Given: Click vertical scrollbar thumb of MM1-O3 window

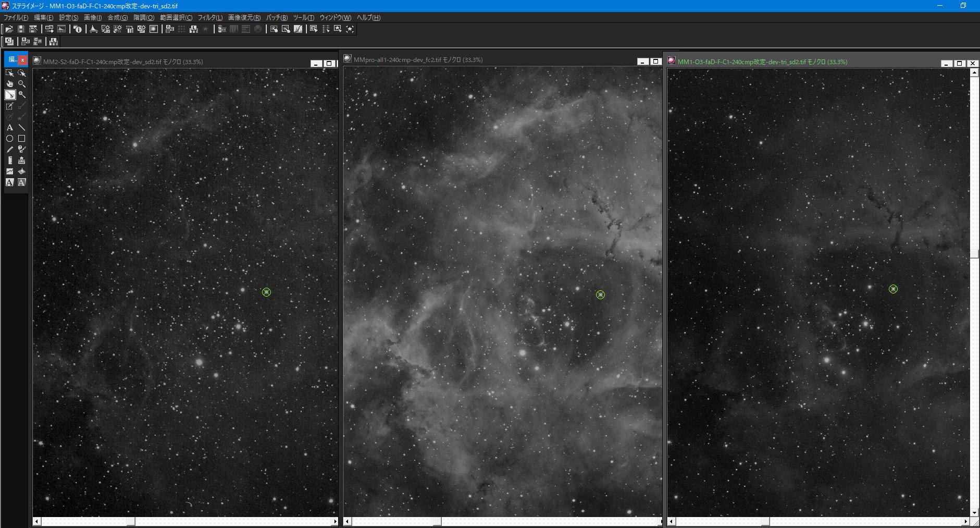Looking at the screenshot, I should pos(974,254).
